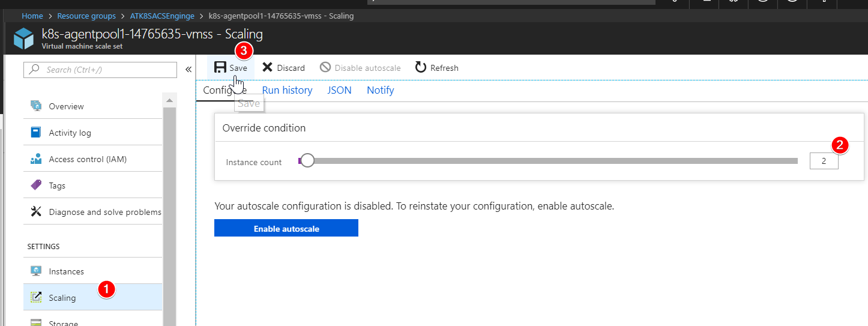Image resolution: width=868 pixels, height=326 pixels.
Task: Click the Discard X icon
Action: 268,68
